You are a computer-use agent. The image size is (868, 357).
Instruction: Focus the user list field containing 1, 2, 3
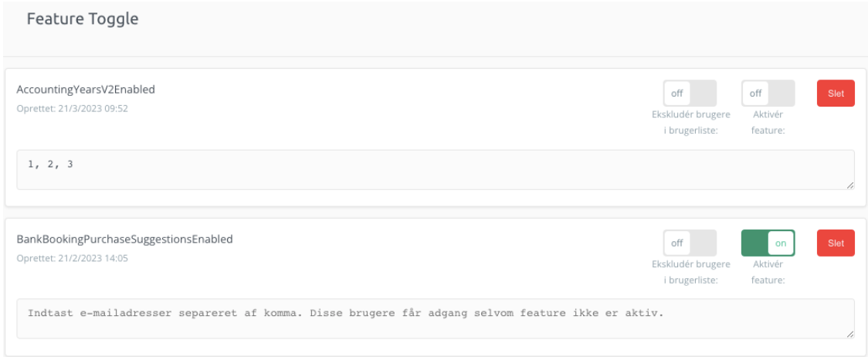[x=436, y=169]
